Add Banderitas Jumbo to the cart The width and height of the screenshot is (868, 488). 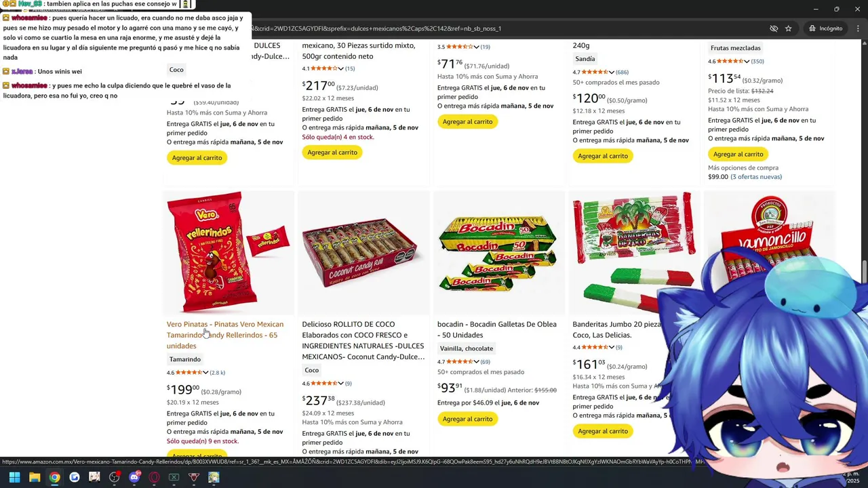603,431
